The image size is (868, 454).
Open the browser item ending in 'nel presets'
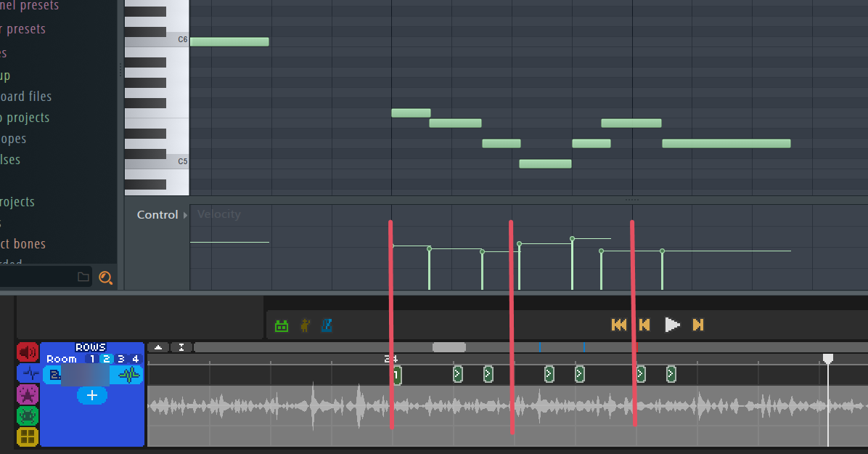29,6
